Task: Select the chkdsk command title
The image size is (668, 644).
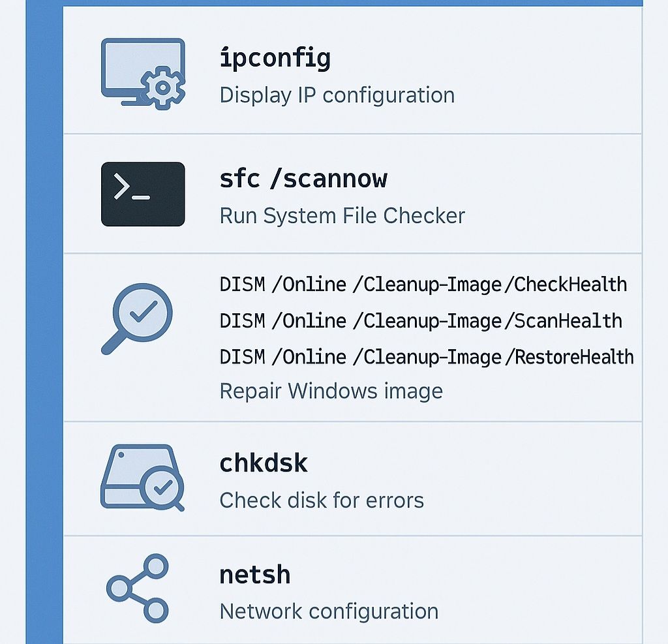Action: click(264, 463)
